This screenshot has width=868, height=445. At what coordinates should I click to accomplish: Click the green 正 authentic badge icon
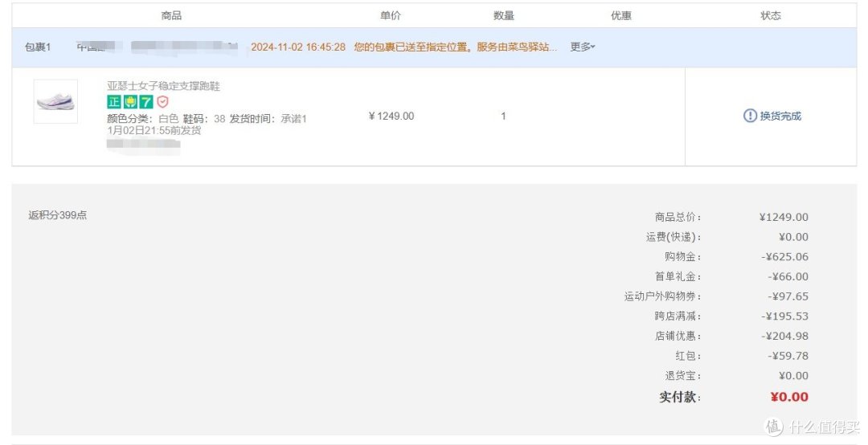(x=114, y=102)
